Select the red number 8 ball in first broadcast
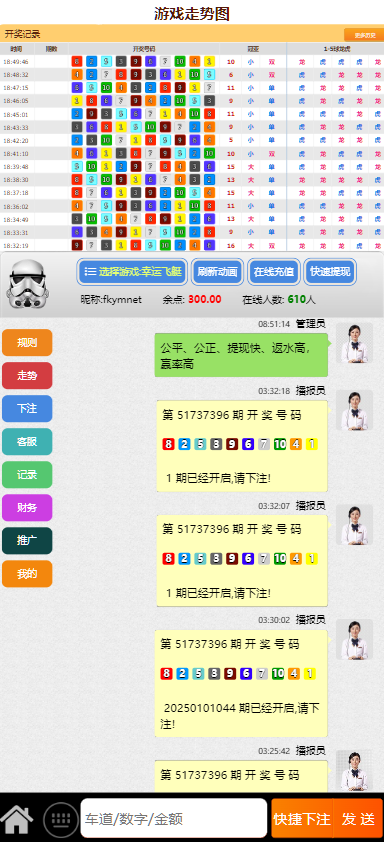The height and width of the screenshot is (842, 384). click(x=168, y=444)
